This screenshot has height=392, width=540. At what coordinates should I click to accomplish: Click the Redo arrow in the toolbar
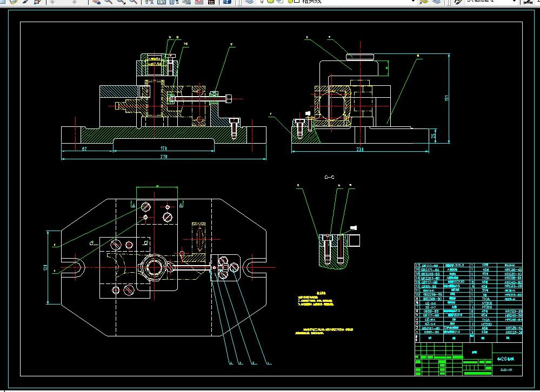pos(75,2)
